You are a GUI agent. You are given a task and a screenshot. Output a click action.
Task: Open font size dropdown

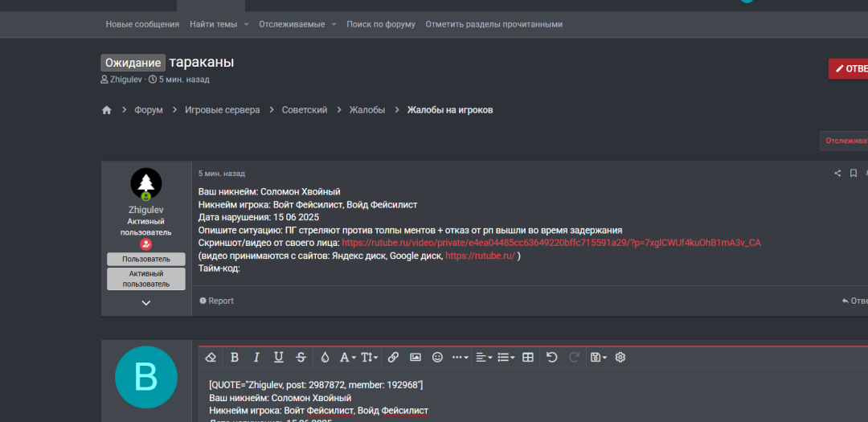click(370, 358)
